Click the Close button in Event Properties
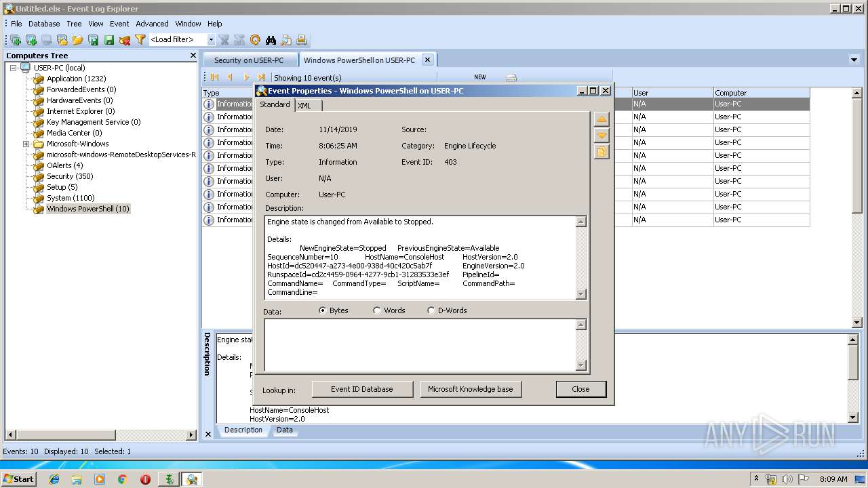This screenshot has height=488, width=868. tap(580, 389)
